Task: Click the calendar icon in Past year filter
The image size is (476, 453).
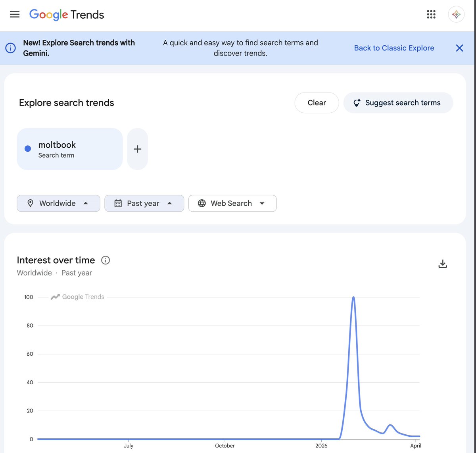Action: click(118, 203)
